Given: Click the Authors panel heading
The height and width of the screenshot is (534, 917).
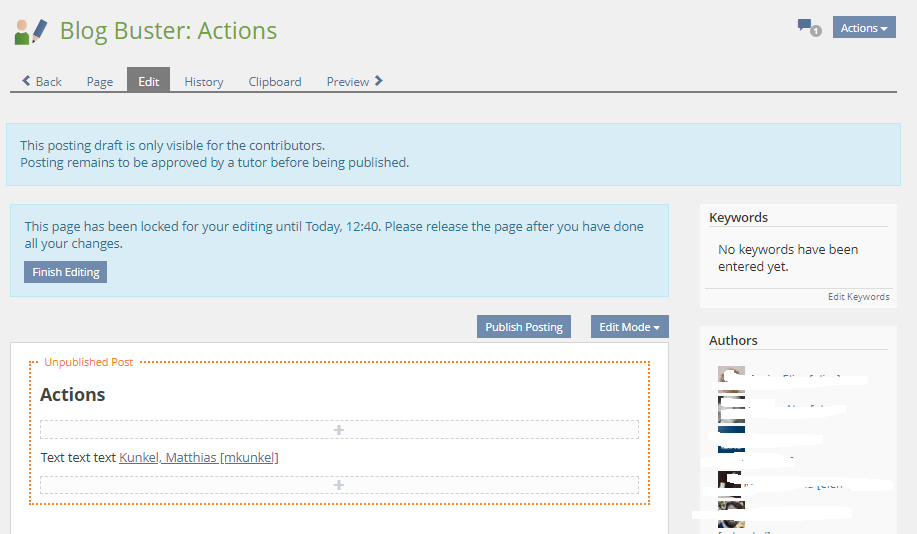Looking at the screenshot, I should (733, 340).
